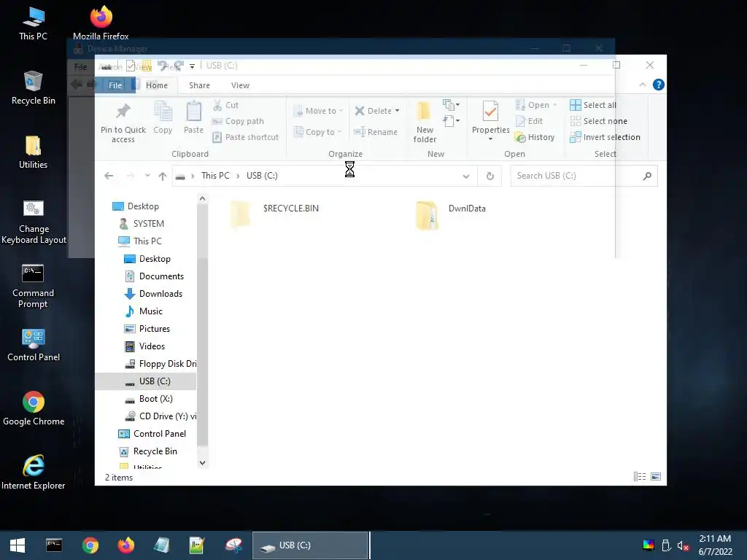The width and height of the screenshot is (747, 560).
Task: Switch to details view icon
Action: pyautogui.click(x=640, y=477)
